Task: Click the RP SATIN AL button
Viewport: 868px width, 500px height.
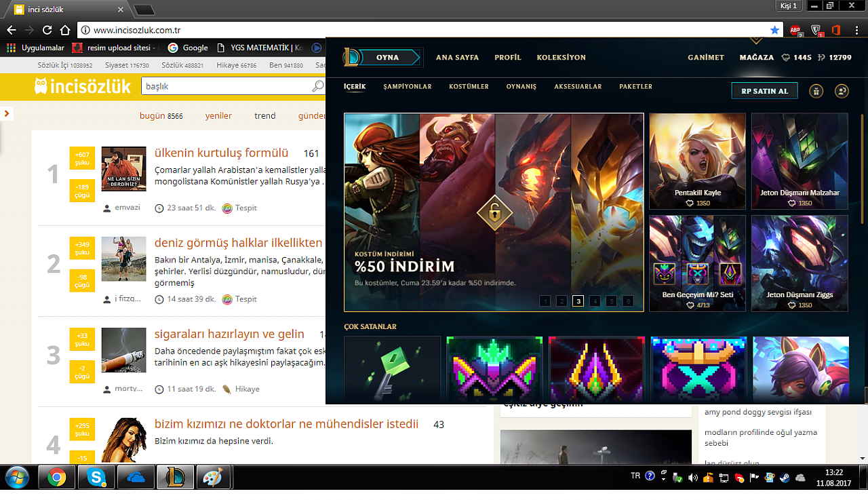Action: 764,91
